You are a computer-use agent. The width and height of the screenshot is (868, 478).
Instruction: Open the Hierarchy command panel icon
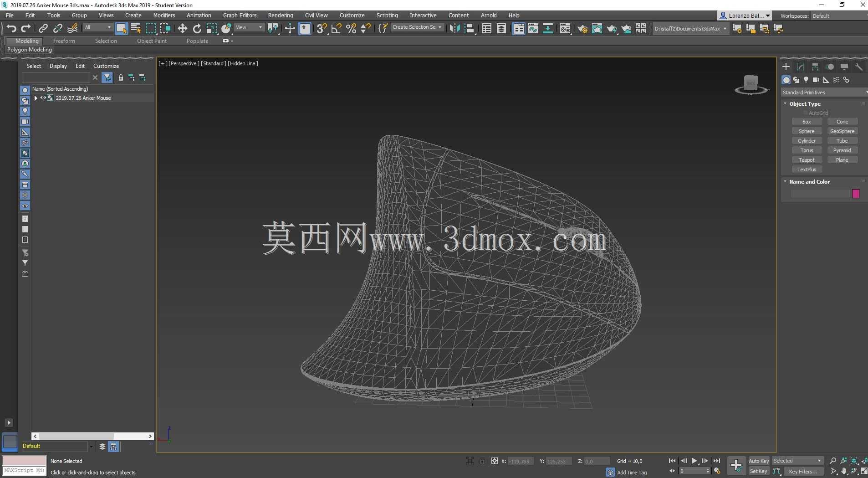tap(815, 67)
